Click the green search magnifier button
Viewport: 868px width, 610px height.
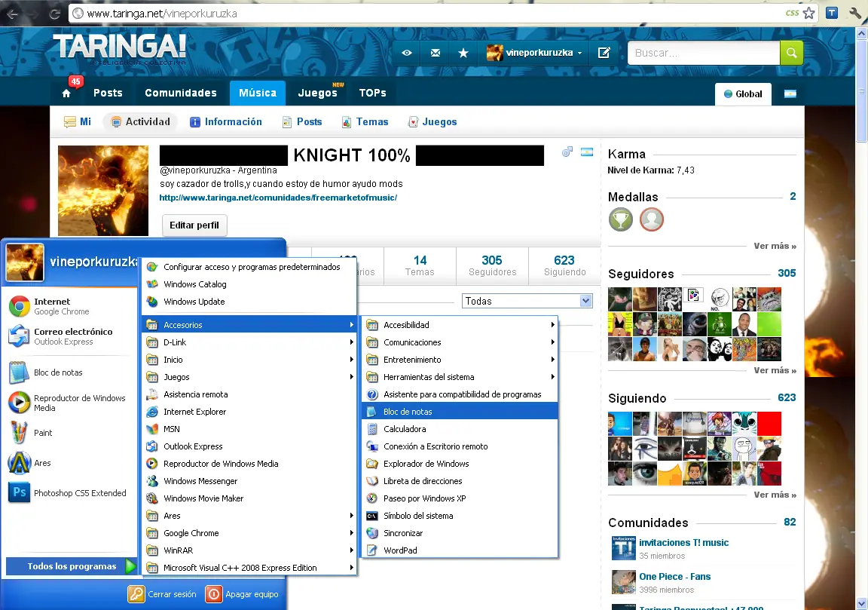[x=792, y=53]
